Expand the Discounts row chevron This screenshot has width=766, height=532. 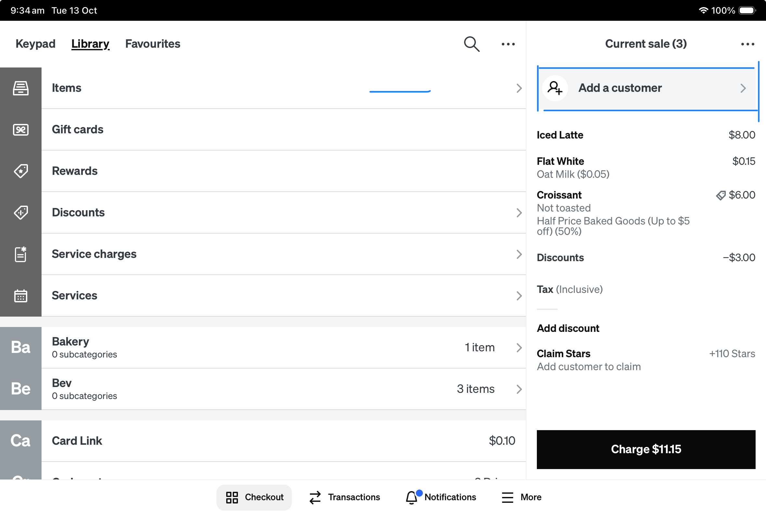519,212
